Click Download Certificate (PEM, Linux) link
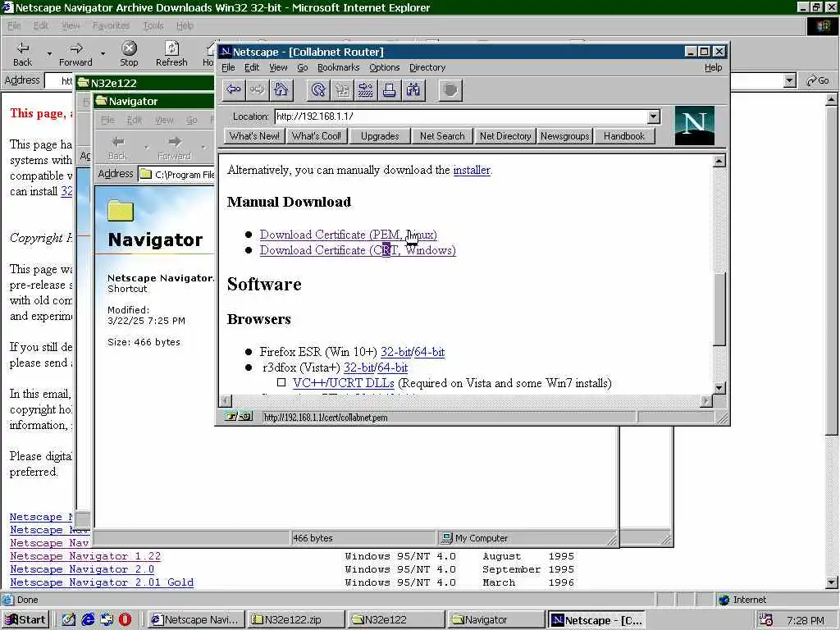The height and width of the screenshot is (630, 840). [x=348, y=235]
